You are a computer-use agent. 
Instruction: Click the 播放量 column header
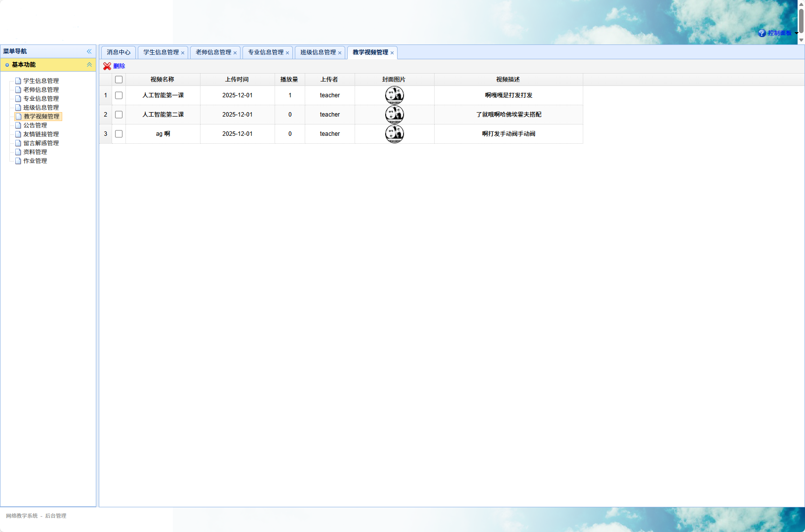(x=289, y=80)
